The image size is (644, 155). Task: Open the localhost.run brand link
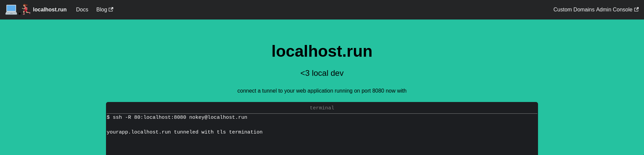pos(50,10)
